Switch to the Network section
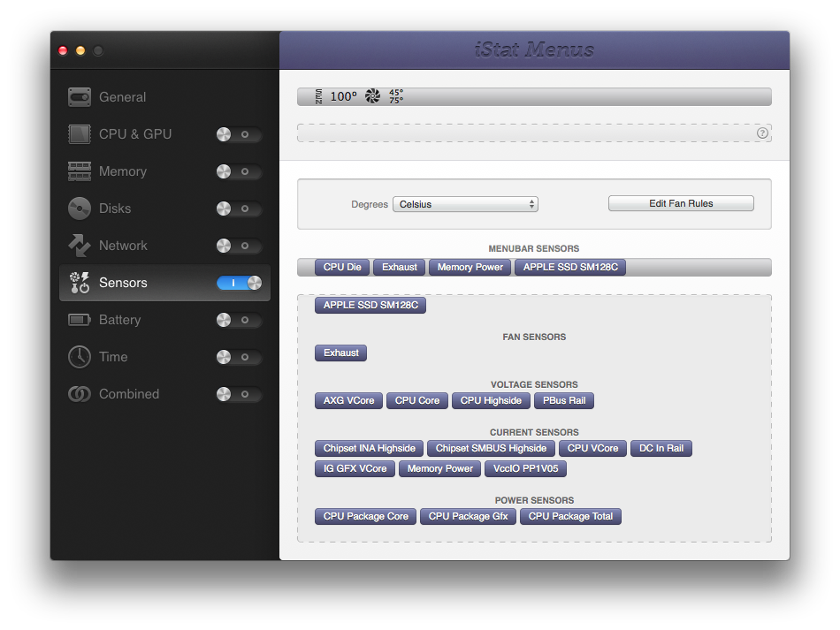This screenshot has width=840, height=630. [x=123, y=246]
